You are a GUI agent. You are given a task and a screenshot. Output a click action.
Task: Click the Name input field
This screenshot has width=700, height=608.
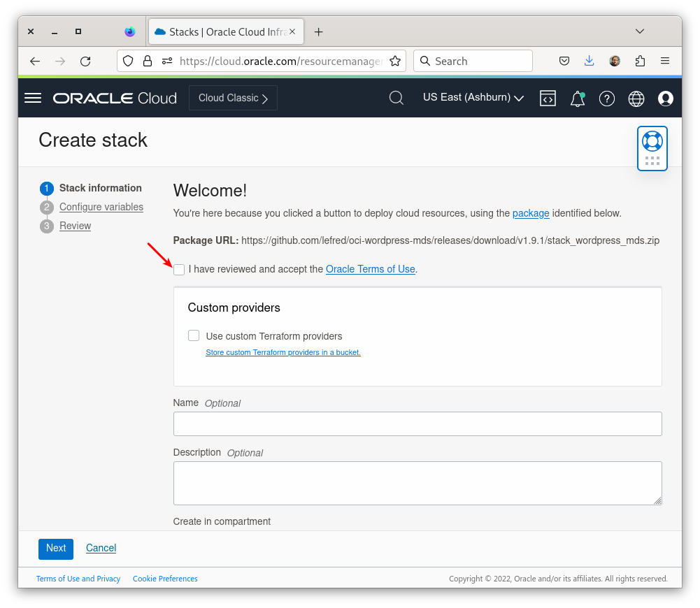pos(417,424)
